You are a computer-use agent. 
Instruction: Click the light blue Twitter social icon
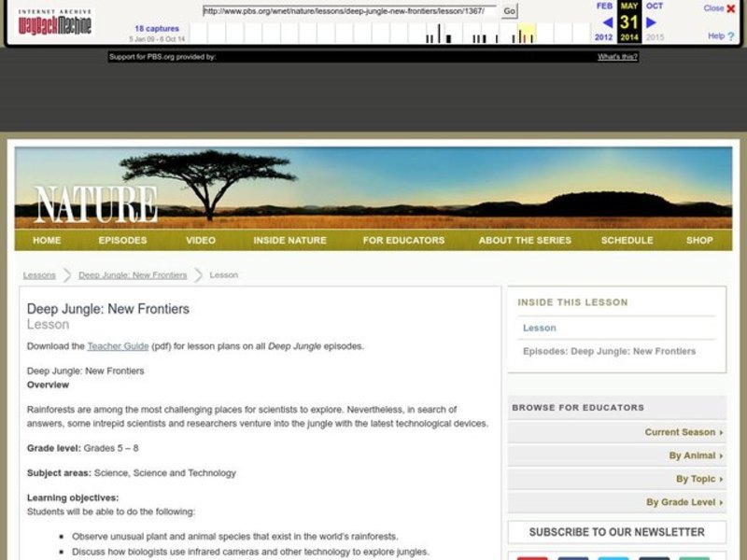[x=614, y=557]
